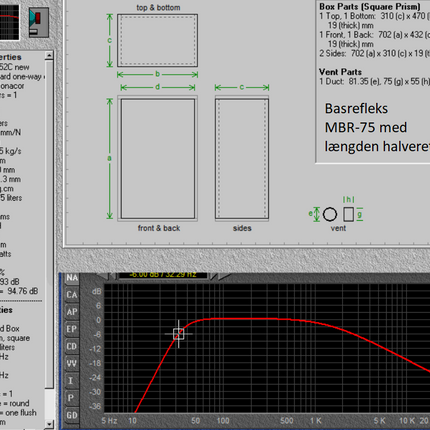Click the "100" frequency axis label

click(x=223, y=421)
